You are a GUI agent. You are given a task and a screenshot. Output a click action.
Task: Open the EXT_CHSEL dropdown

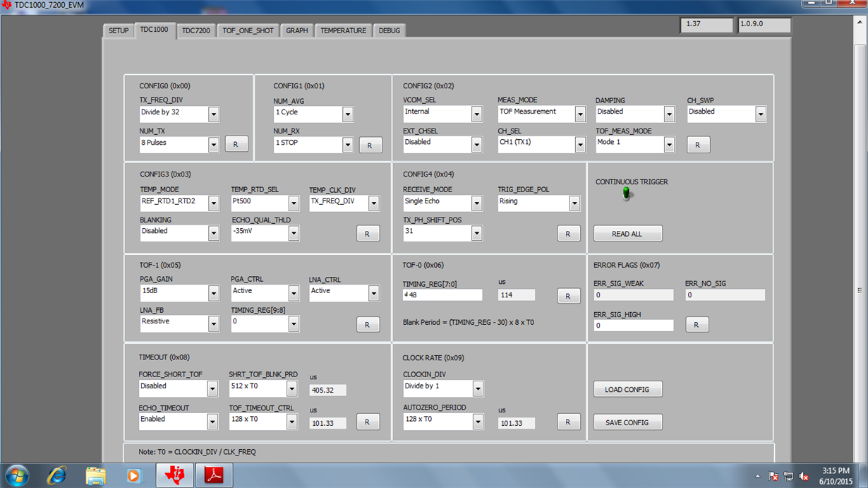pos(477,144)
